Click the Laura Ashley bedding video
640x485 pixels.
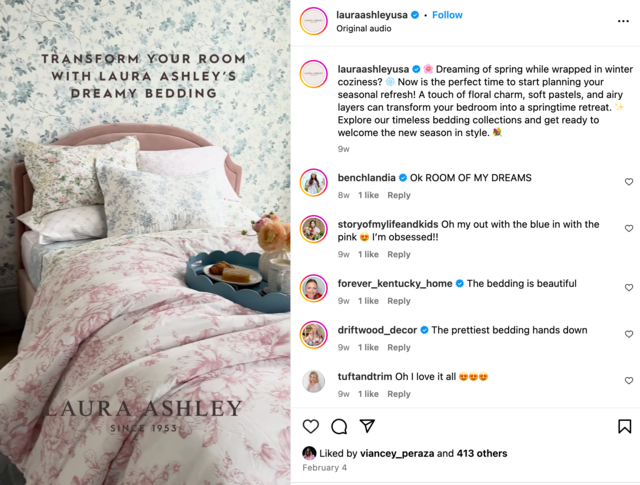[145, 242]
